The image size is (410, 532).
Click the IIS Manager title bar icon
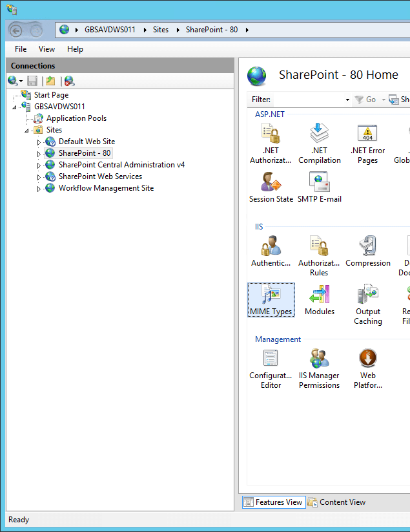pyautogui.click(x=12, y=10)
